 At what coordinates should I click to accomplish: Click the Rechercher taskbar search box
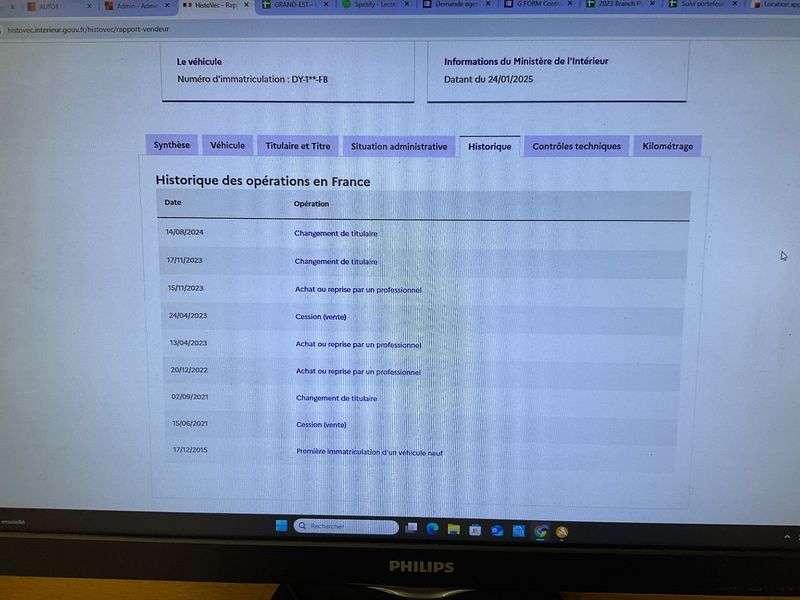[346, 526]
